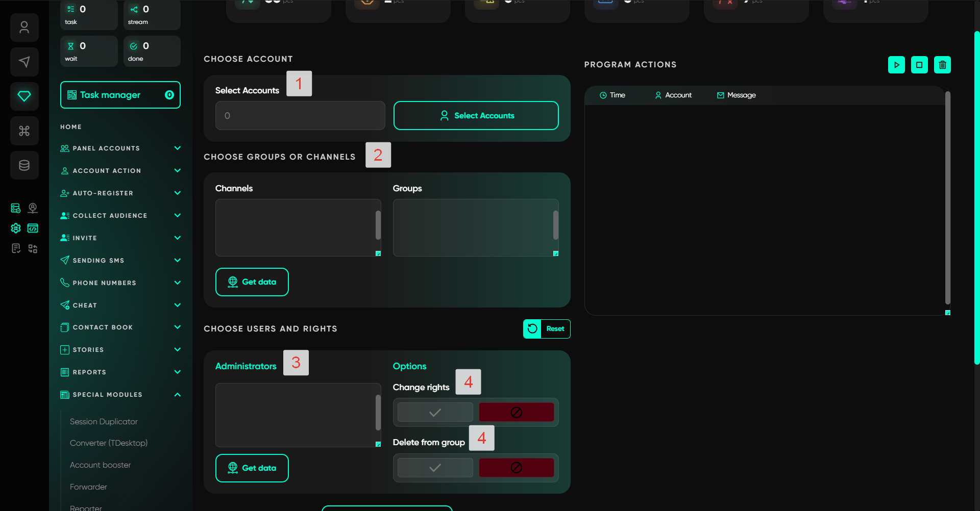Click the paper plane icon in left sidebar
The width and height of the screenshot is (980, 511).
point(24,62)
